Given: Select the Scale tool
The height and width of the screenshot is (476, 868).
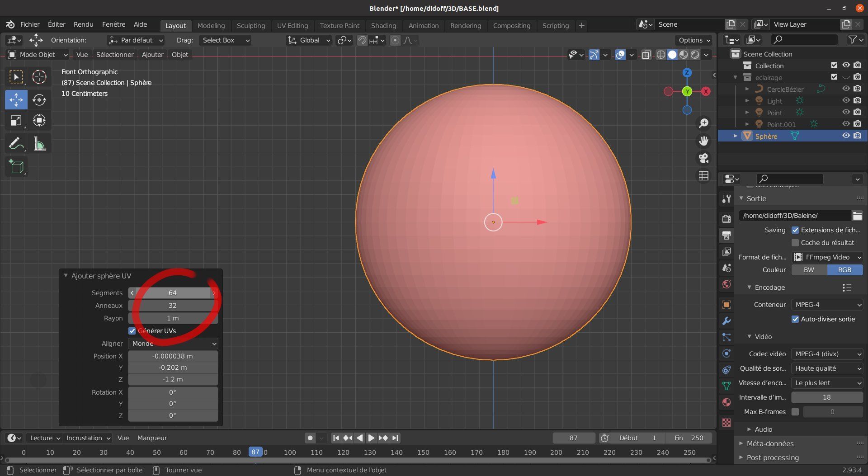Looking at the screenshot, I should click(16, 120).
